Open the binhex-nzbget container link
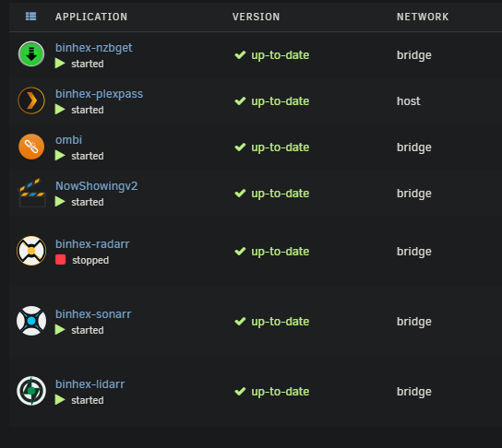This screenshot has height=448, width=502. (x=94, y=48)
